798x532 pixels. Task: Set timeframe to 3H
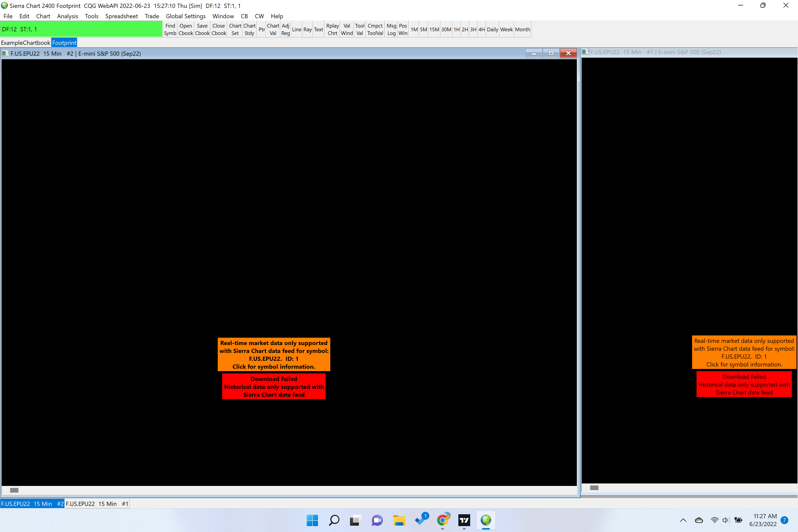pyautogui.click(x=473, y=29)
